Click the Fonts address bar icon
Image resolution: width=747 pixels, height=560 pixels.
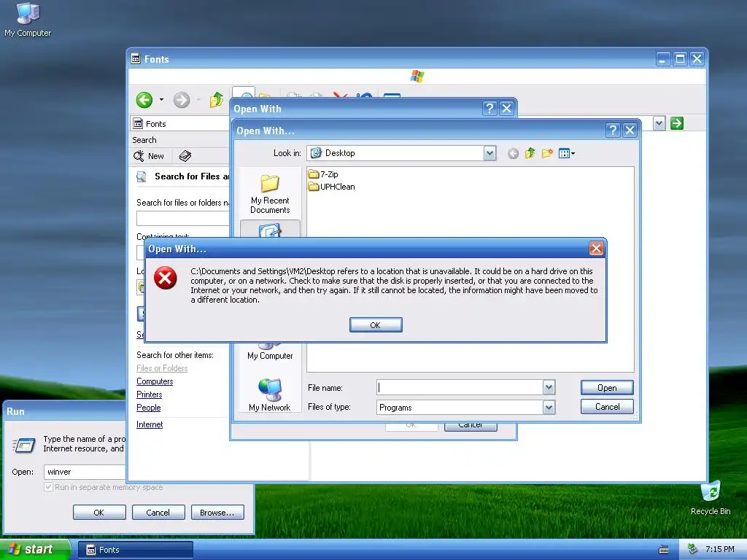click(138, 124)
